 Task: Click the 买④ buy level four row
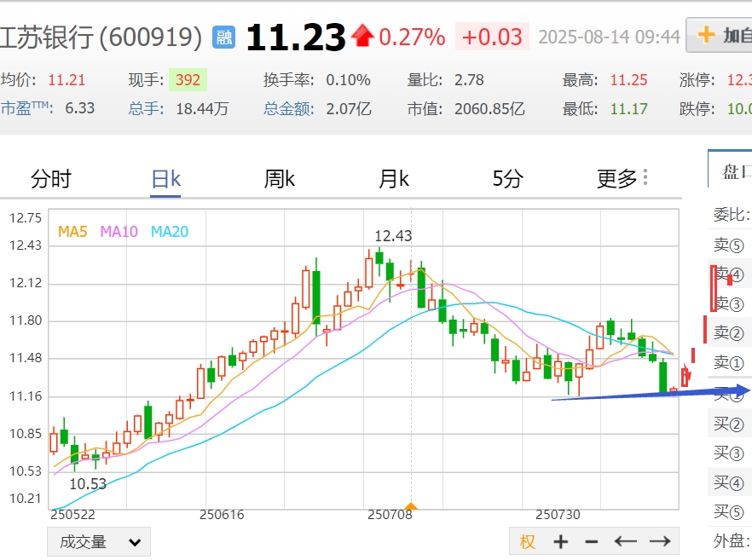point(729,482)
